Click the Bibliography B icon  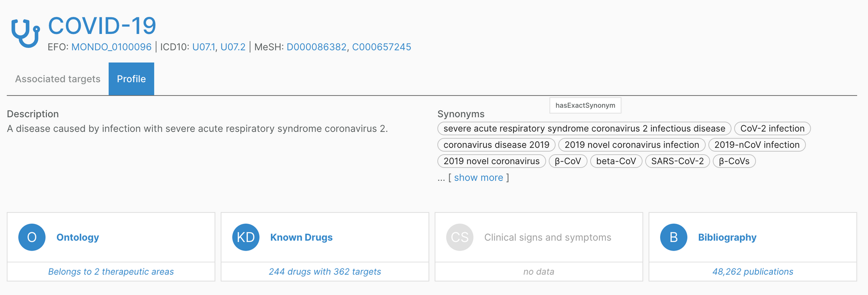click(674, 237)
